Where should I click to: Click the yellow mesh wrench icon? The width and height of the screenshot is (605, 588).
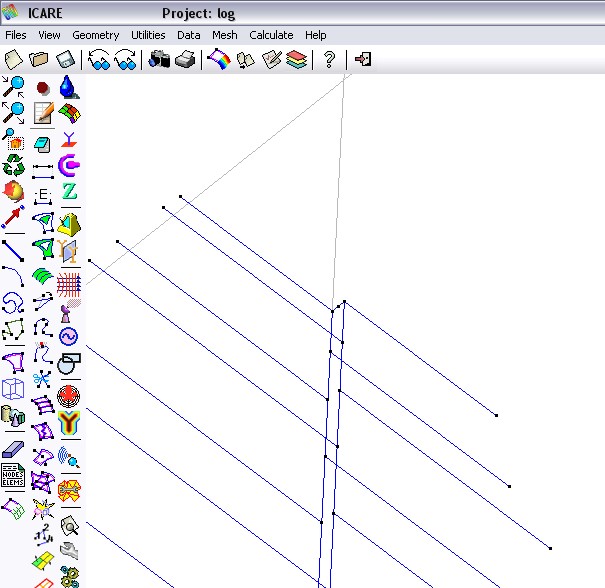click(69, 490)
